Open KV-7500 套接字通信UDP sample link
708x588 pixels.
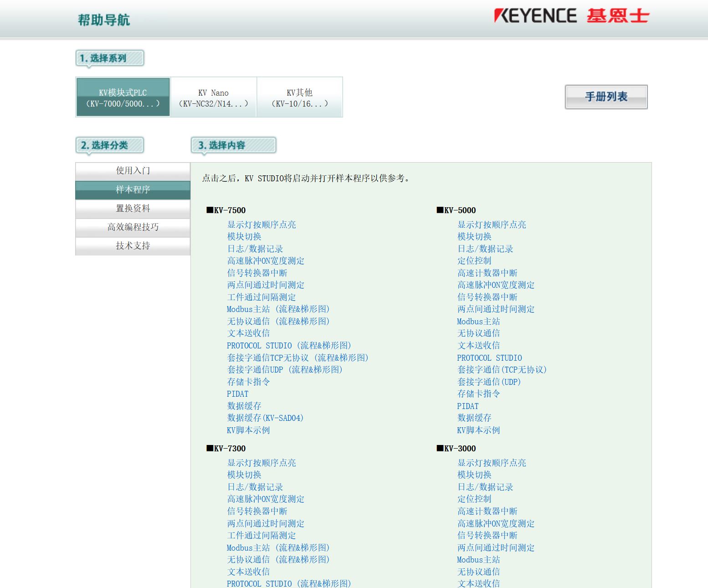pyautogui.click(x=284, y=370)
